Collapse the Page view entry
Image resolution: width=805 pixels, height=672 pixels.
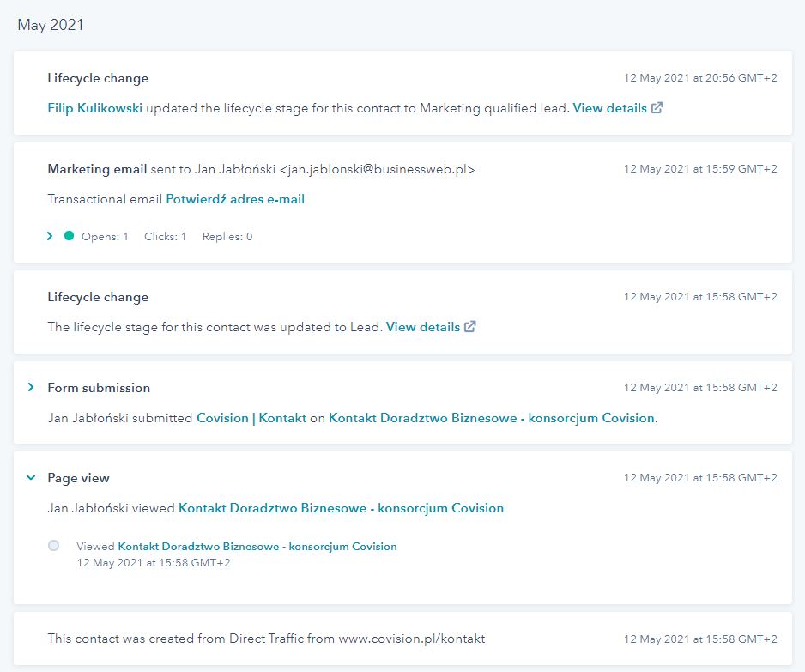[x=31, y=477]
